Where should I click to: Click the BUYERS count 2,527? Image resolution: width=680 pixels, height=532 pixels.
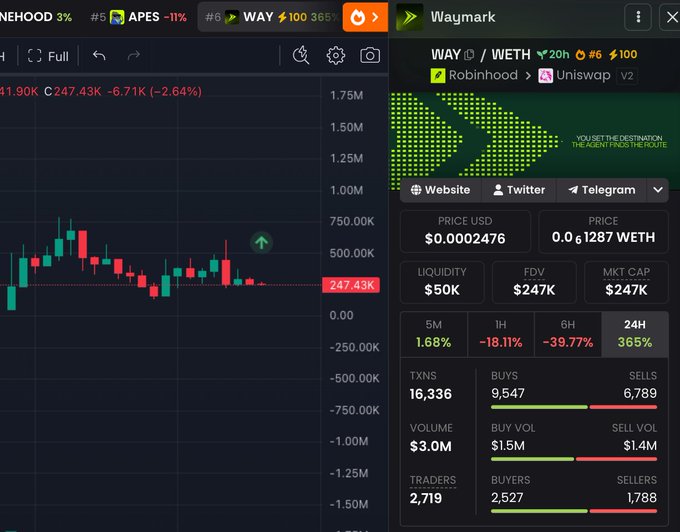(507, 498)
